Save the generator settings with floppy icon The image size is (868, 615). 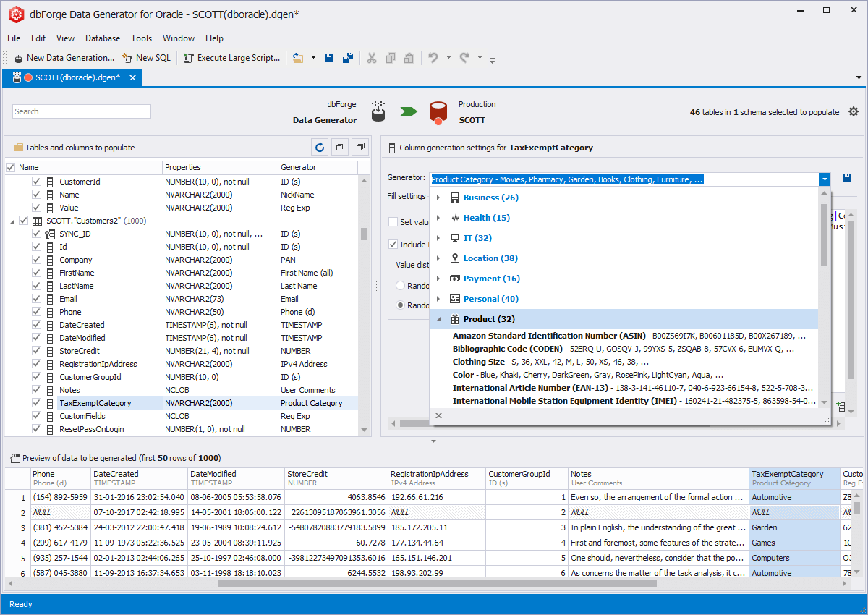click(846, 177)
